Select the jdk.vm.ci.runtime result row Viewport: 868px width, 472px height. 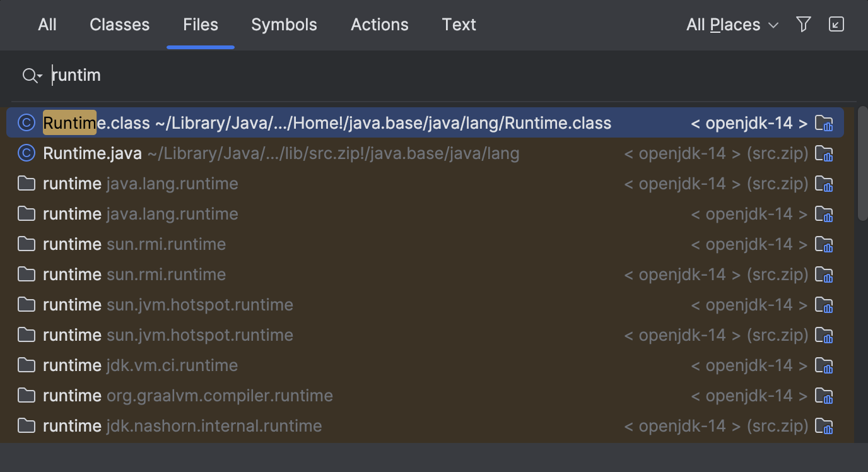[x=252, y=365]
